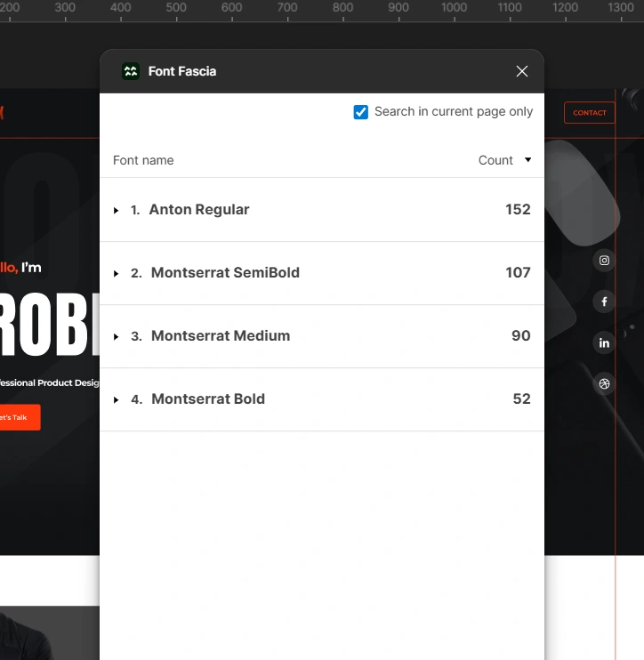Viewport: 644px width, 660px height.
Task: Click the Dribbble icon on the canvas
Action: click(x=604, y=384)
